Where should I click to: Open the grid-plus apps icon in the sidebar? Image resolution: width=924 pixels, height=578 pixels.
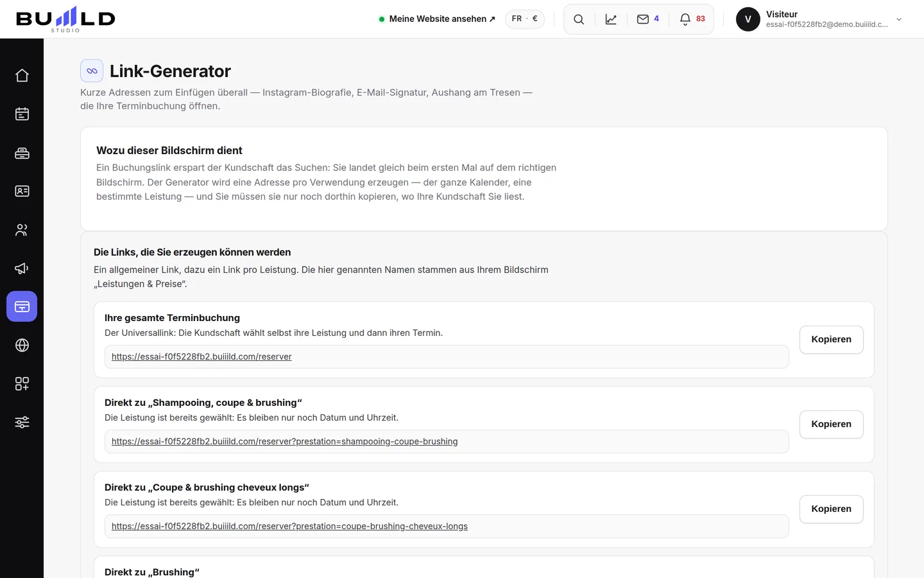tap(22, 384)
